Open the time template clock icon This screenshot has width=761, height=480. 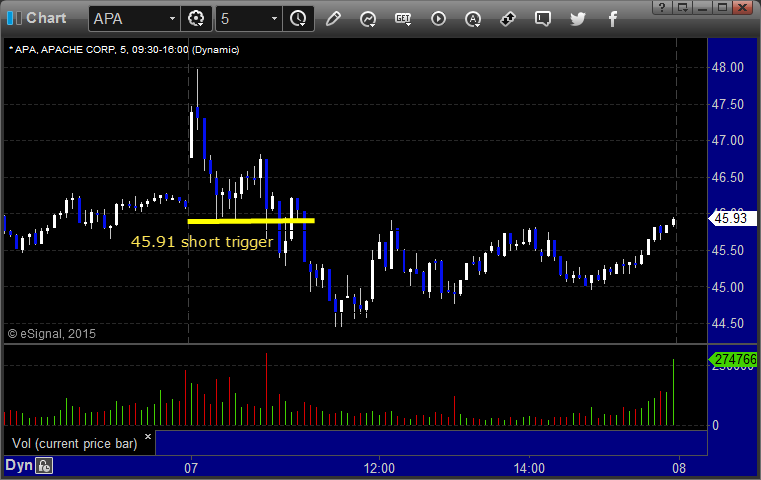point(298,19)
